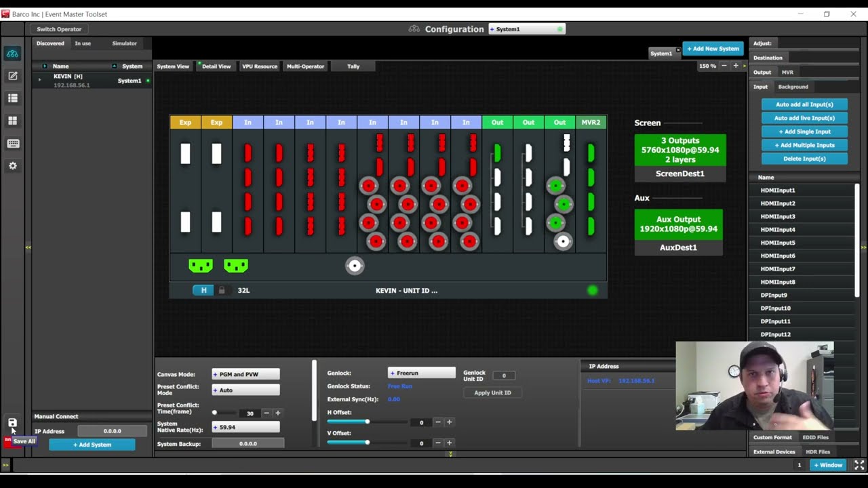Image resolution: width=868 pixels, height=488 pixels.
Task: Click the Switch Operator button
Action: tap(59, 29)
